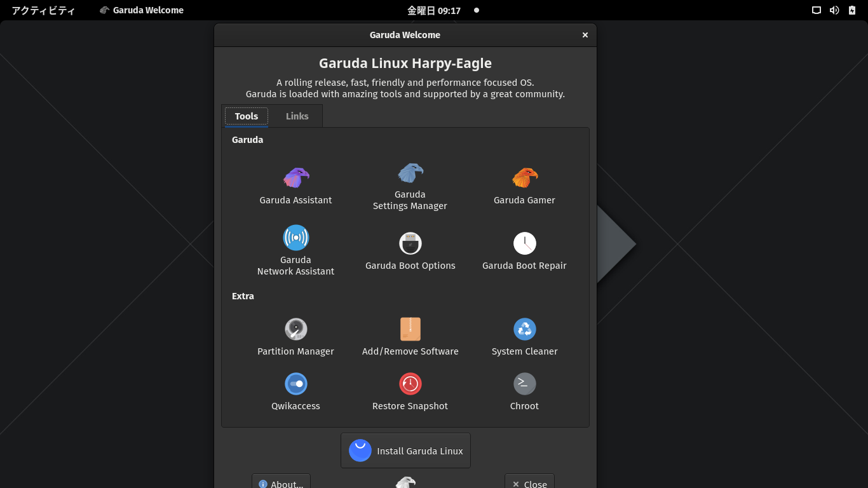
Task: Click the Add/Remove Software label
Action: pyautogui.click(x=410, y=351)
